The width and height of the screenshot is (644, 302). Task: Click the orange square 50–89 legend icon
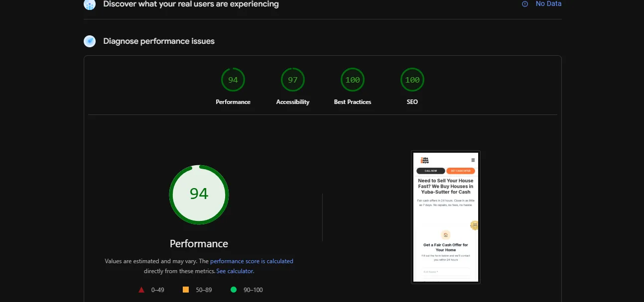coord(186,290)
